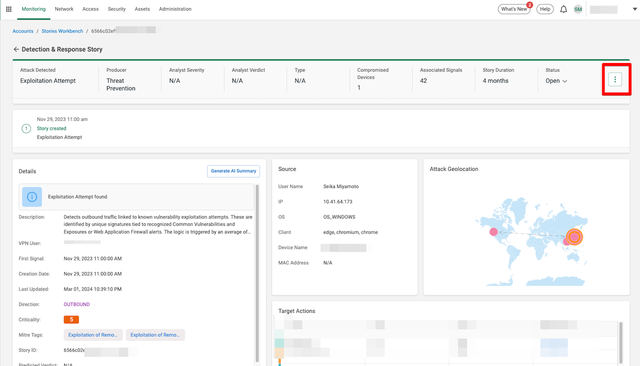The width and height of the screenshot is (640, 366).
Task: Click the first Exploitation of Remo... Mitre tag
Action: click(93, 335)
